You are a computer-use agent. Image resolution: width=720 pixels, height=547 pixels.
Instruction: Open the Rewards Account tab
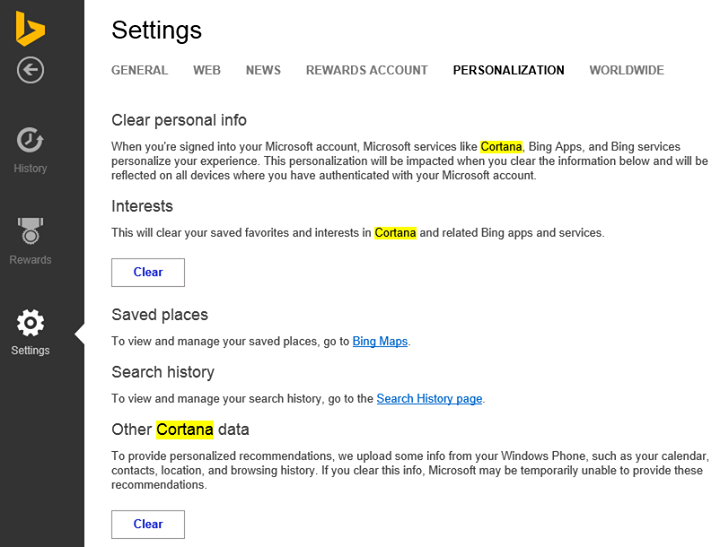(x=367, y=70)
